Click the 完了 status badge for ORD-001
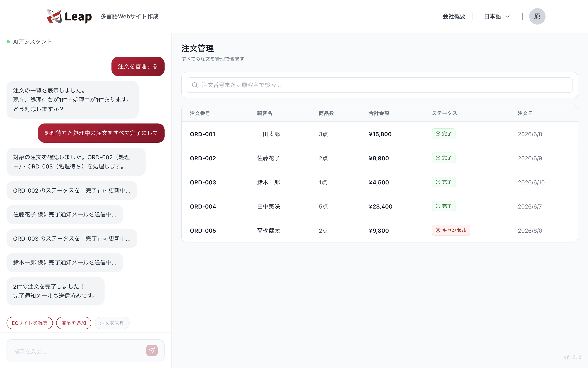Image resolution: width=588 pixels, height=368 pixels. (x=443, y=134)
